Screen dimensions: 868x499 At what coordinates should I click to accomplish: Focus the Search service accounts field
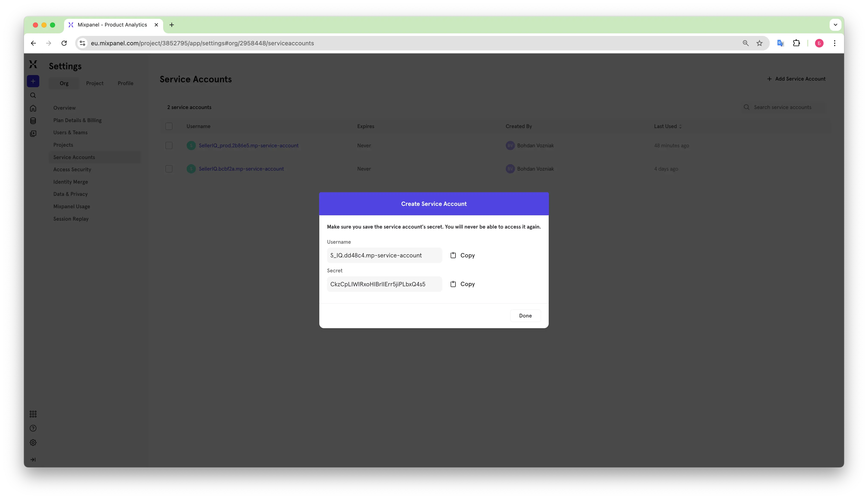783,107
